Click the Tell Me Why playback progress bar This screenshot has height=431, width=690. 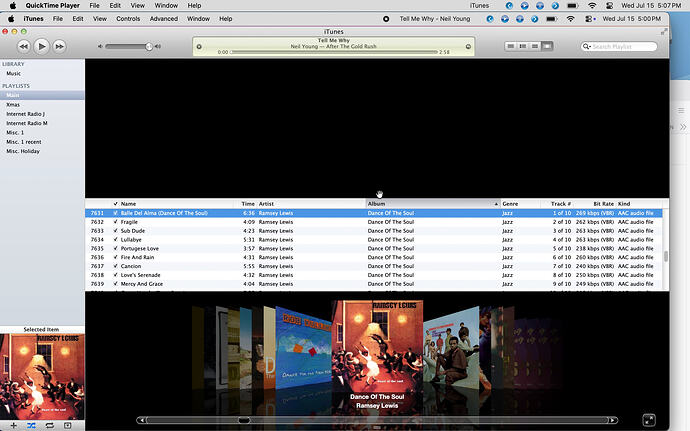coord(334,52)
